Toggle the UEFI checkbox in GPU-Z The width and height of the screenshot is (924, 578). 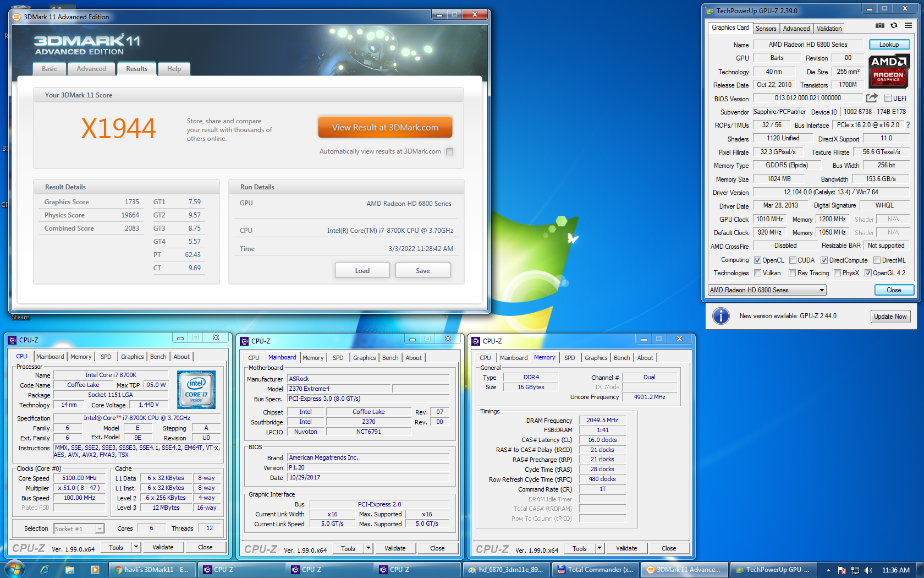888,99
